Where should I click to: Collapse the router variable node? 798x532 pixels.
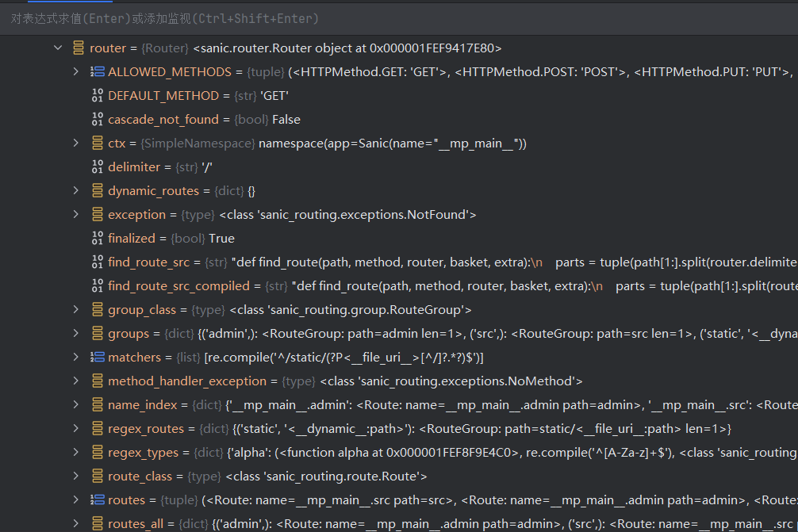(57, 48)
